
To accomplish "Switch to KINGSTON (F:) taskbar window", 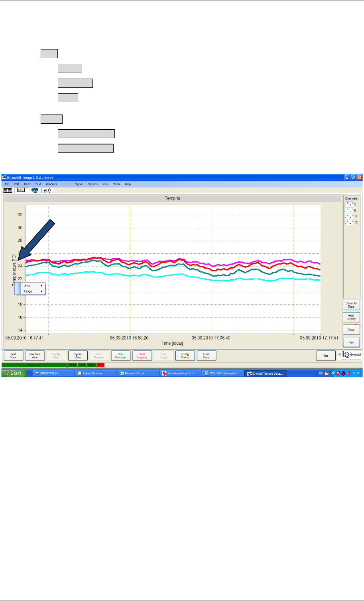I will click(53, 374).
